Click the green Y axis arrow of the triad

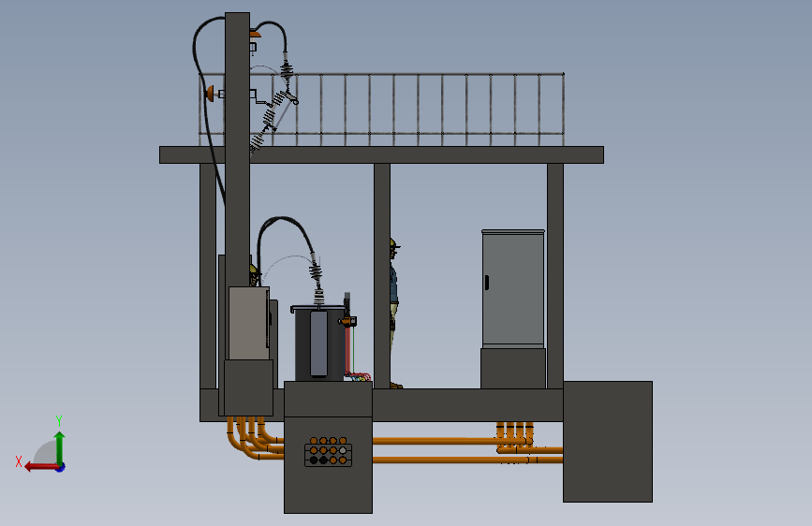[60, 447]
